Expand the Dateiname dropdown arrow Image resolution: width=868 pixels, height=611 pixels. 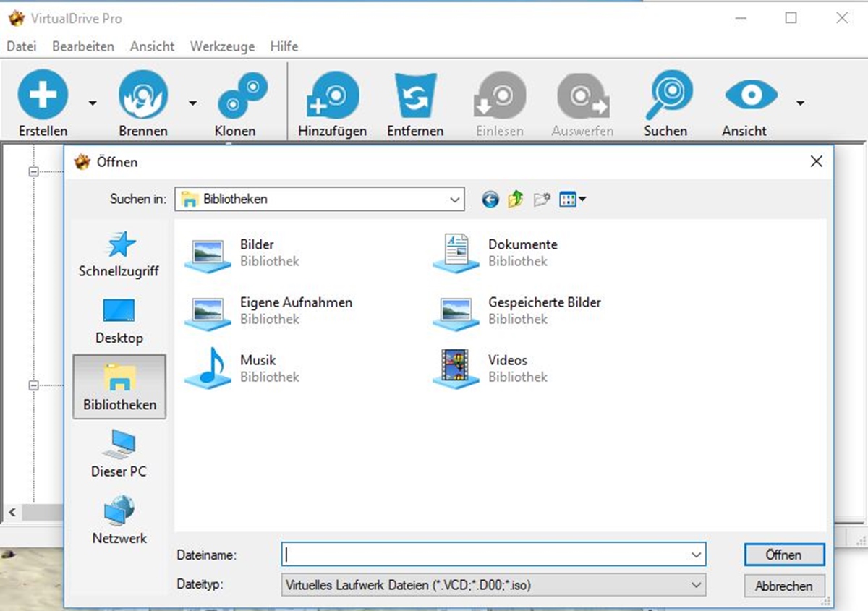[696, 555]
